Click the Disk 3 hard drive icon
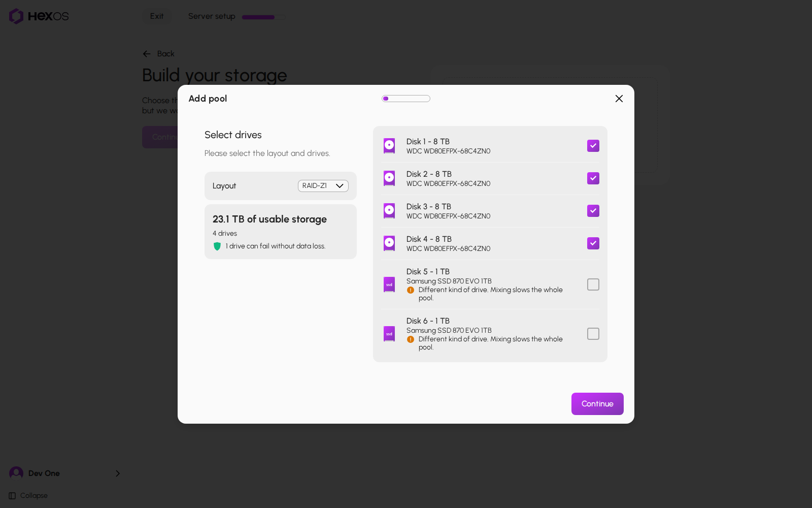 point(389,211)
